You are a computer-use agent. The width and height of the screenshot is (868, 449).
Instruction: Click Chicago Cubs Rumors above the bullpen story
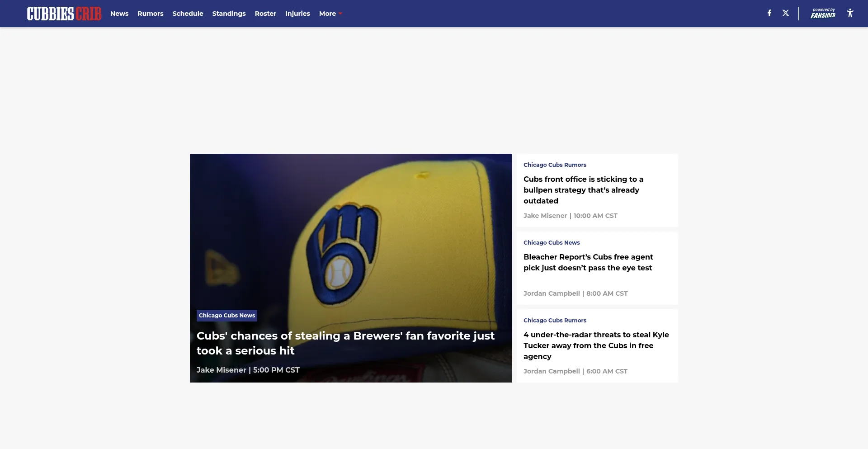click(555, 165)
